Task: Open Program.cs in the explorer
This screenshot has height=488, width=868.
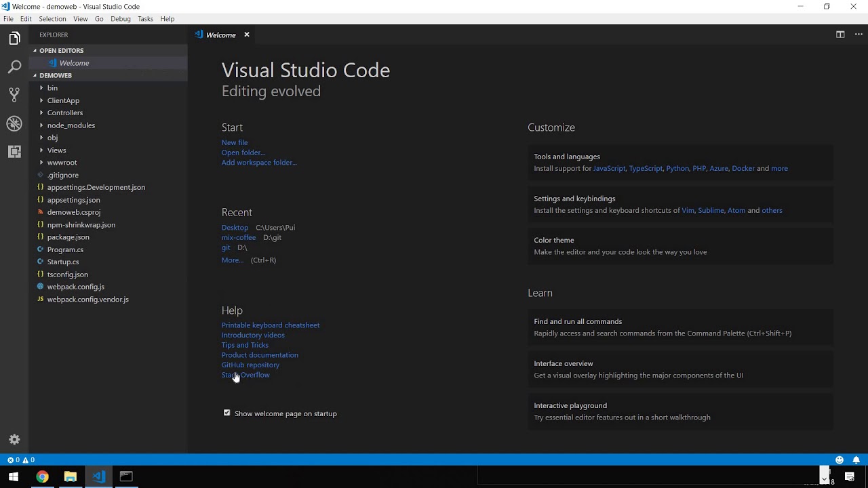Action: (x=108, y=249)
